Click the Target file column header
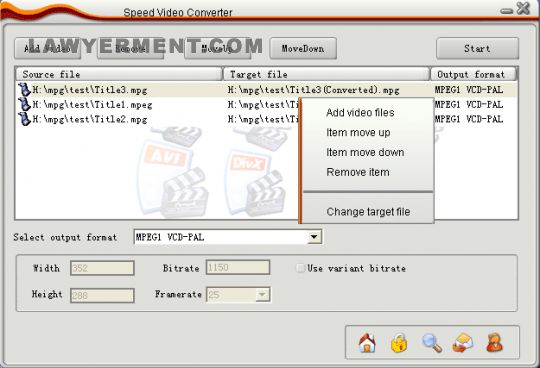540x368 pixels. [x=326, y=74]
